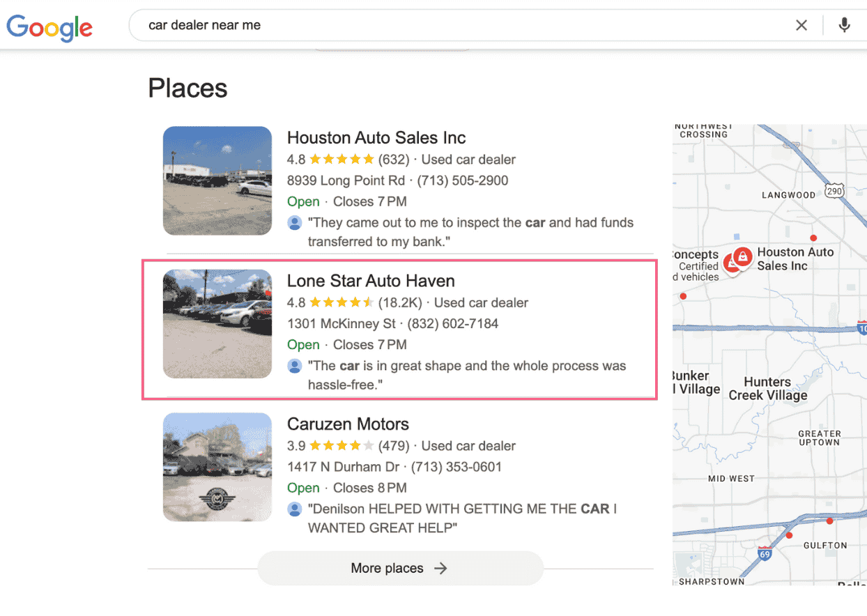Open Caruzen Motors listing title
Viewport: 867px width, 616px height.
pyautogui.click(x=348, y=424)
